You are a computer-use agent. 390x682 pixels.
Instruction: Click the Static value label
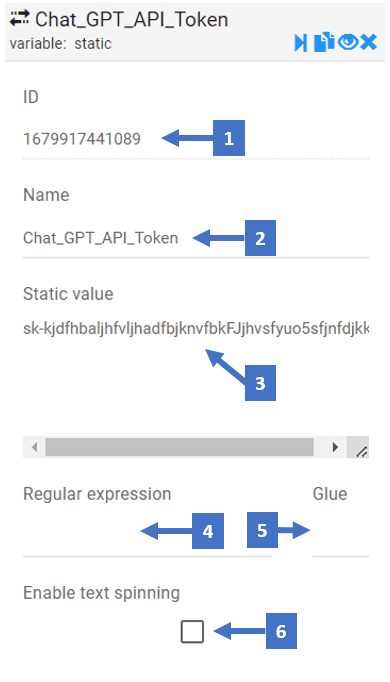[x=68, y=294]
